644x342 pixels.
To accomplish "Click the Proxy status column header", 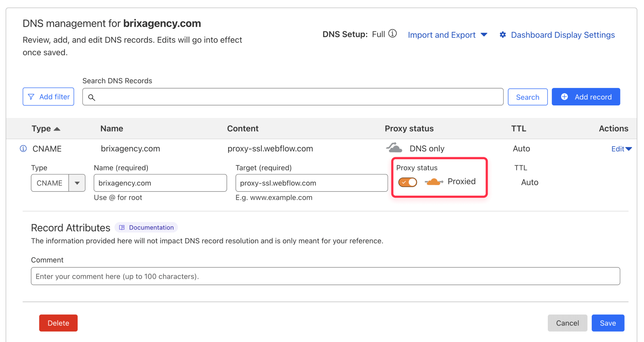I will [x=409, y=129].
